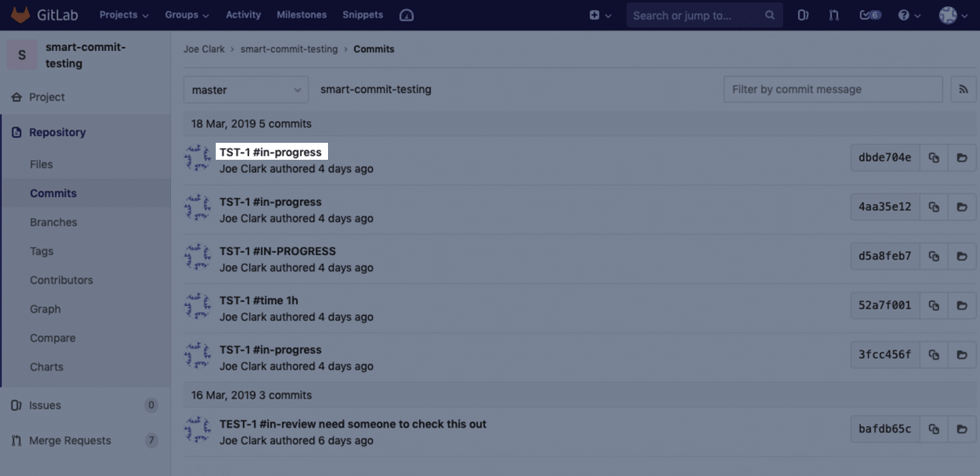Open commit TST-1 #IN-PROGRESS message
This screenshot has height=476, width=980.
278,251
